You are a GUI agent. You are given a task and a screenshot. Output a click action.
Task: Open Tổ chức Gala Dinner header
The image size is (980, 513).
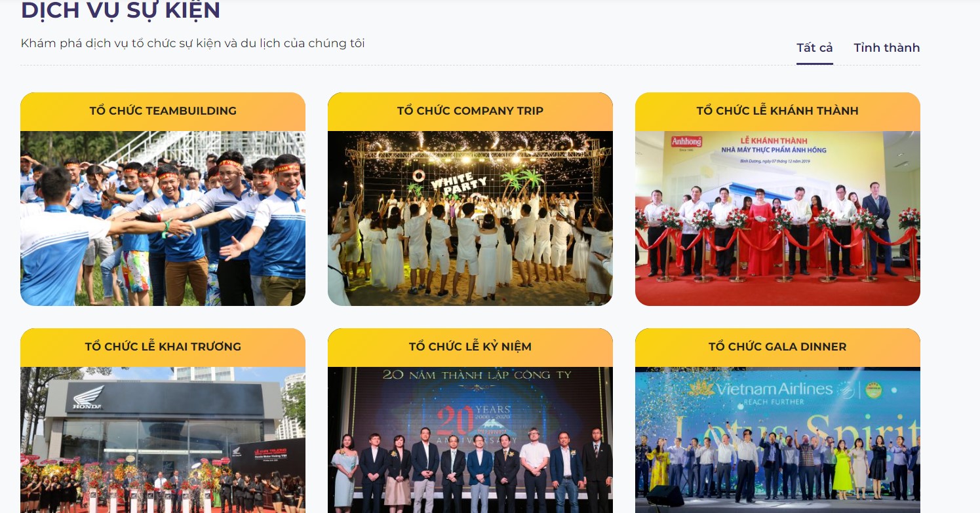coord(777,347)
